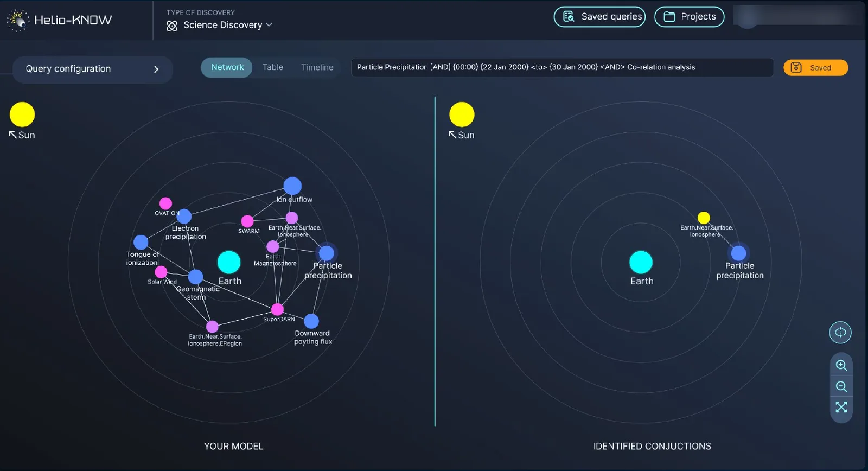Click the orange Saved button

(x=815, y=68)
